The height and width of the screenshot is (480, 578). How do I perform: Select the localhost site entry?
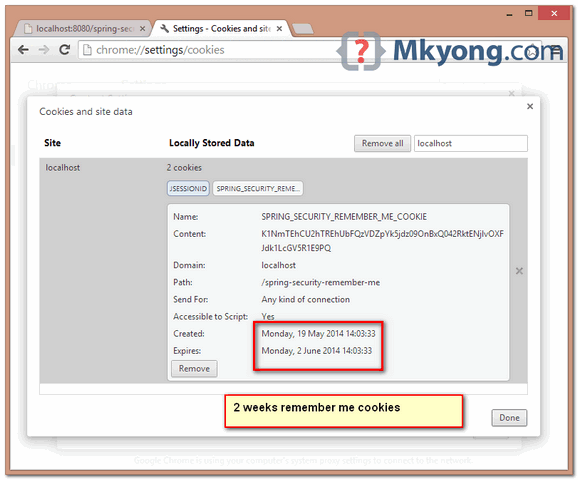pyautogui.click(x=63, y=168)
